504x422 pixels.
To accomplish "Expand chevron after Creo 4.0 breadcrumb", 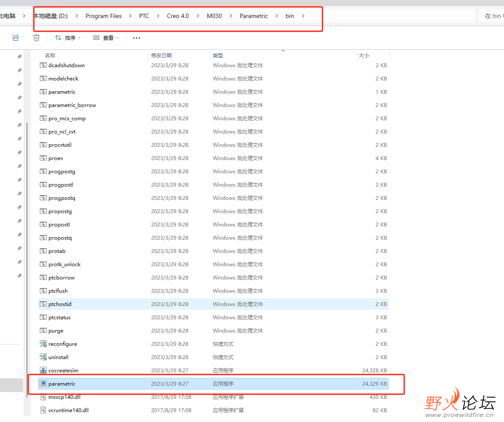I will pyautogui.click(x=198, y=16).
